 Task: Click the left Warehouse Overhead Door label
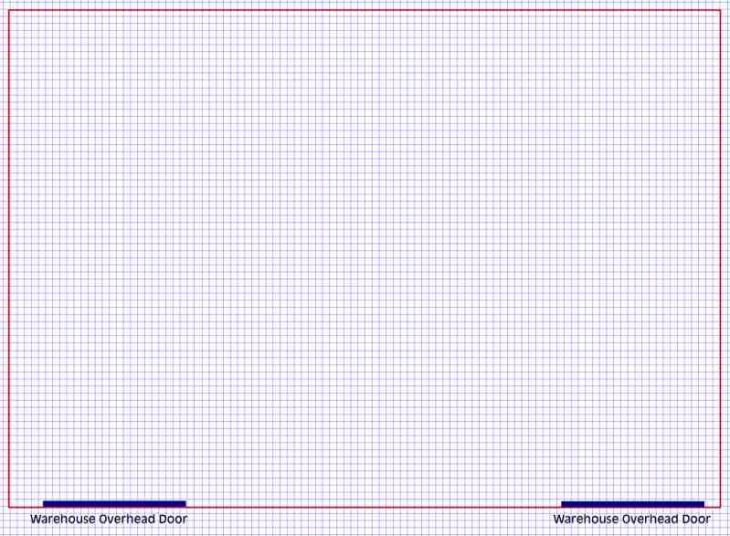tap(108, 519)
